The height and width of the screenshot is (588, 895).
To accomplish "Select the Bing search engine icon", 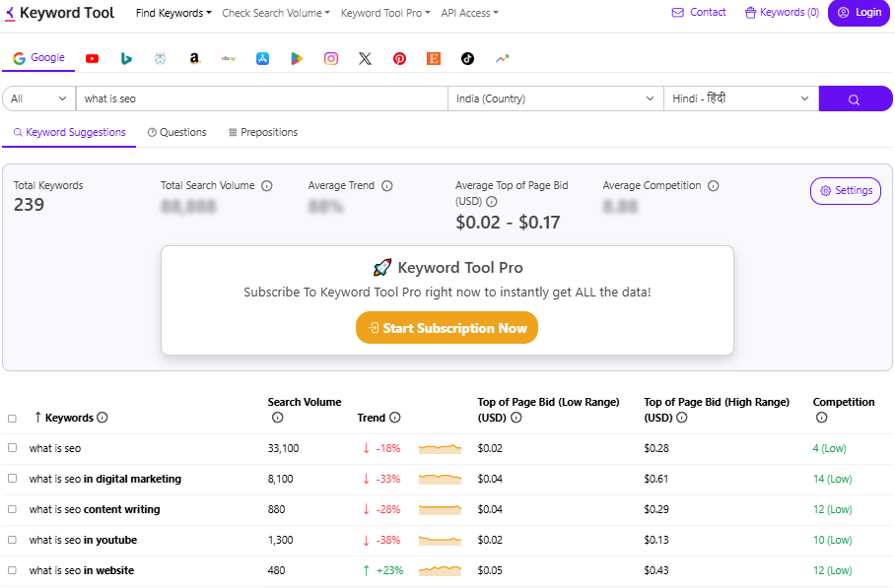I will [126, 58].
